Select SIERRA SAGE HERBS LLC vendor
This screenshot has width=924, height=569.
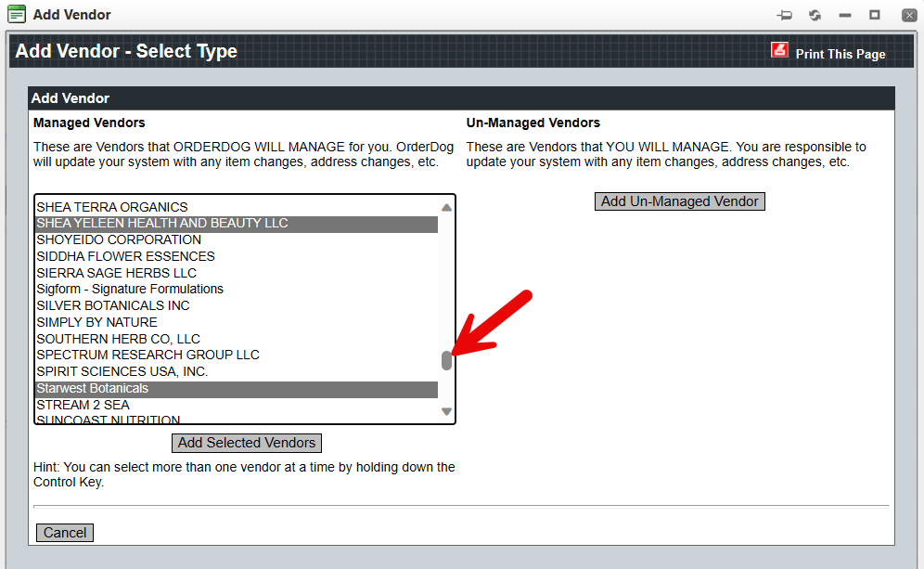click(237, 273)
